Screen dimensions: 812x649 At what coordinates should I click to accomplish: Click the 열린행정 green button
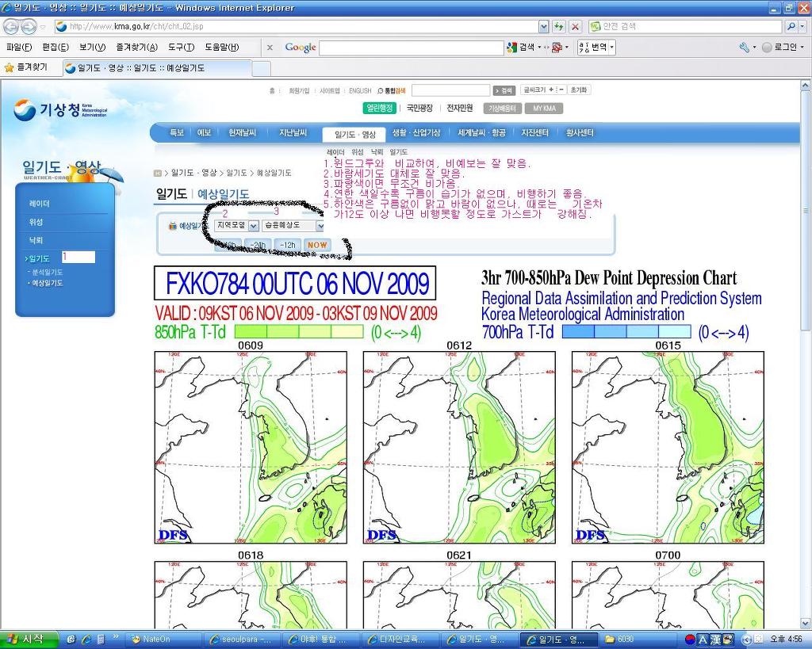coord(380,108)
